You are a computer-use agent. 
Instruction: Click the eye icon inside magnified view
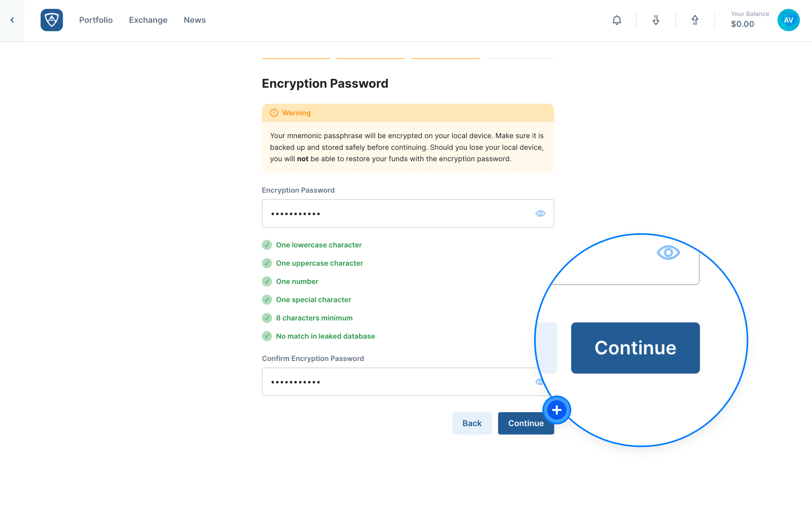pos(668,253)
